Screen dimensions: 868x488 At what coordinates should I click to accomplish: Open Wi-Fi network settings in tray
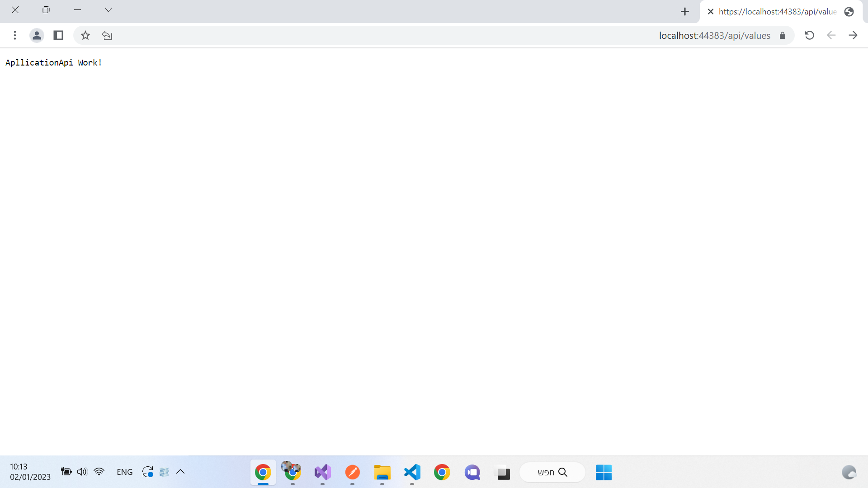click(99, 472)
